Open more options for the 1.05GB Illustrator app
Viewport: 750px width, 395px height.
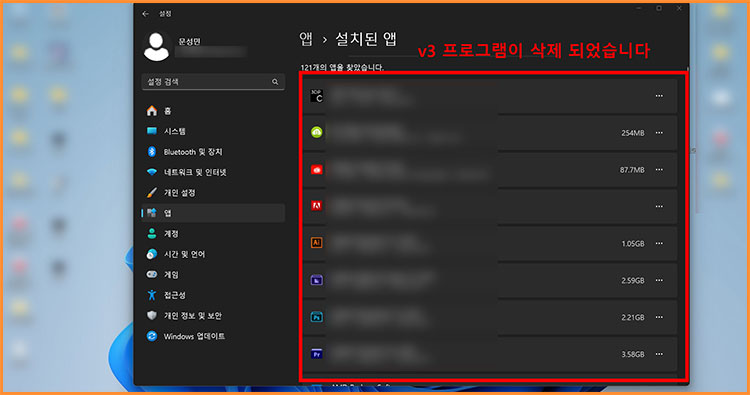(x=659, y=243)
